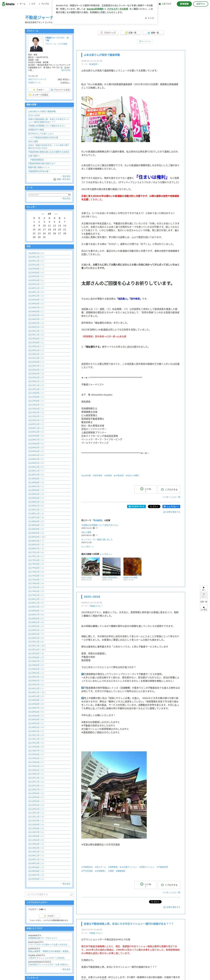Viewport: 210px width, 980px height.
Task: Click the #離婚相談 hashtag
Action: [x=120, y=871]
